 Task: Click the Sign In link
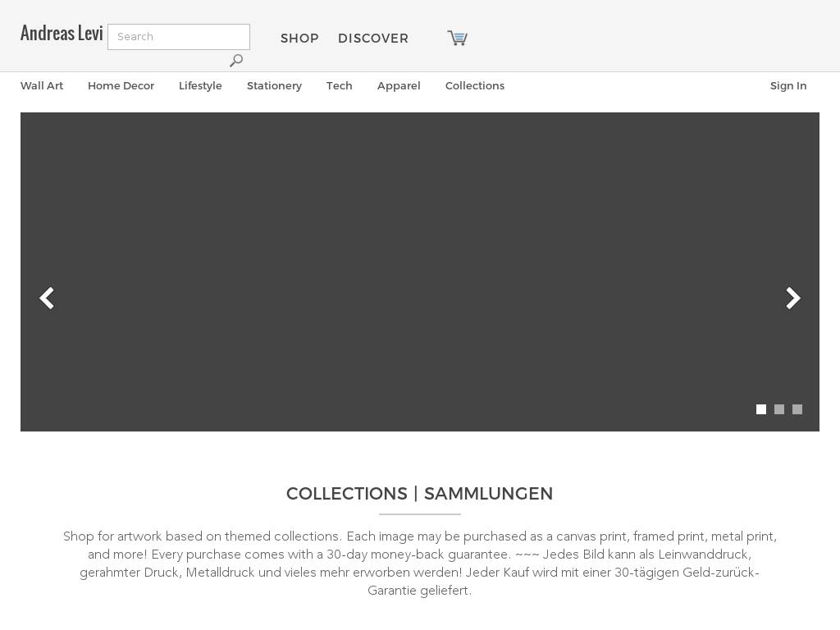[788, 85]
